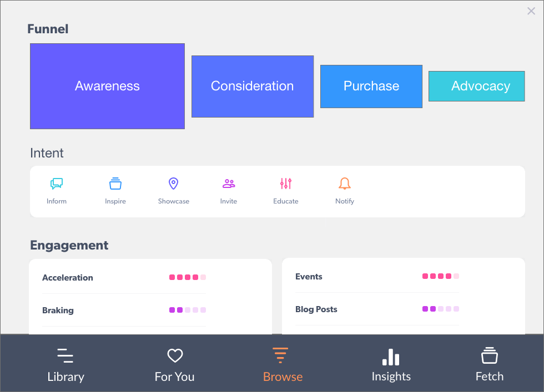Select the Awareness funnel stage
This screenshot has height=392, width=544.
point(107,86)
